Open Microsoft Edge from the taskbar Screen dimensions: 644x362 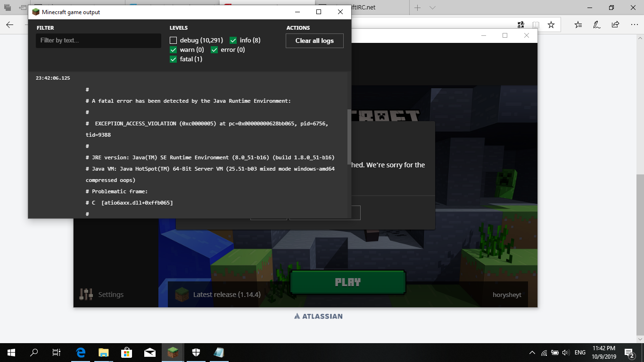tap(81, 353)
